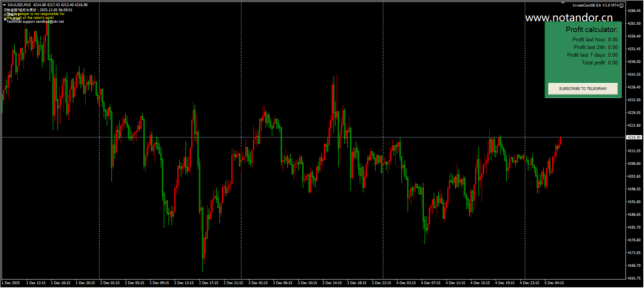The height and width of the screenshot is (288, 644).
Task: Click the 4 Dec 07:15 time axis label
Action: [x=431, y=283]
